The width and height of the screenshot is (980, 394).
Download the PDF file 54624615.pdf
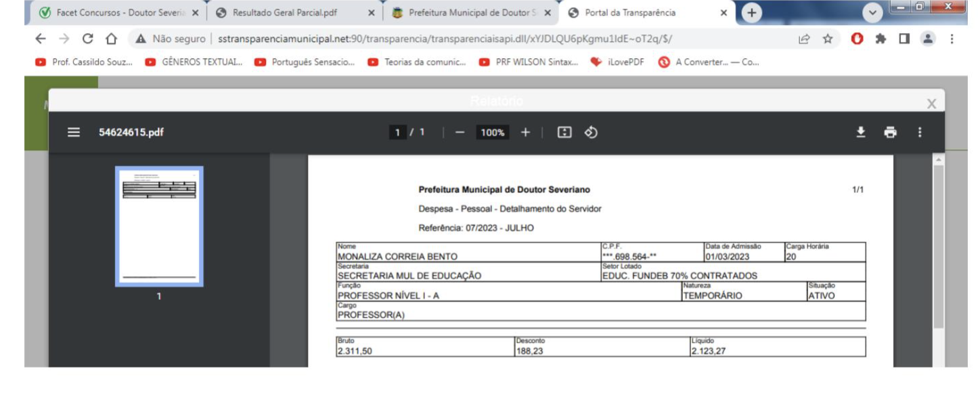(x=861, y=133)
